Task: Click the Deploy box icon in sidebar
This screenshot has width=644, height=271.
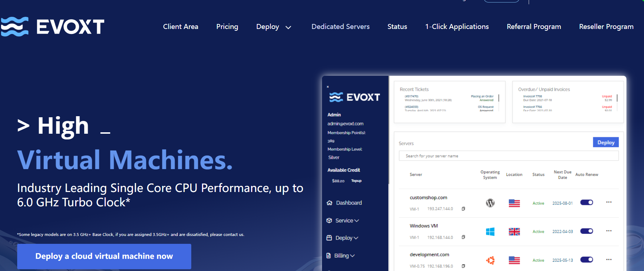Action: tap(329, 238)
